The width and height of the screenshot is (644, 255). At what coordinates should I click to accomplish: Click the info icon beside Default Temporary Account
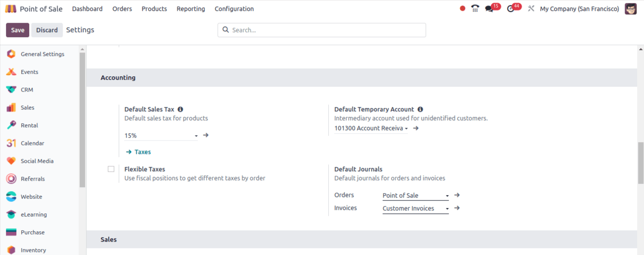click(x=420, y=109)
